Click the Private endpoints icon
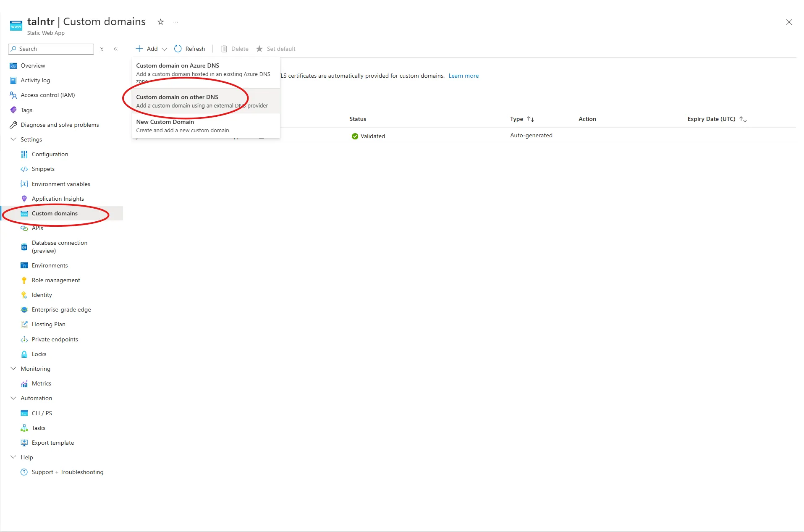 [x=24, y=339]
